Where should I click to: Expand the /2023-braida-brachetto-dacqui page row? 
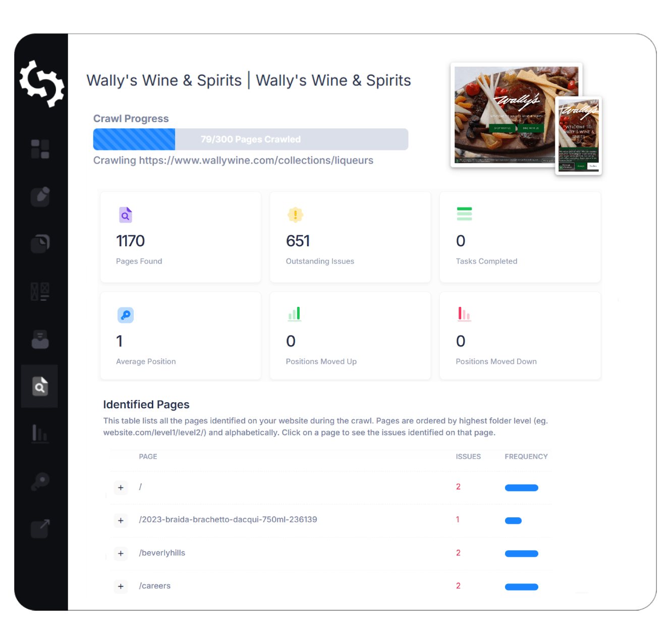(121, 520)
